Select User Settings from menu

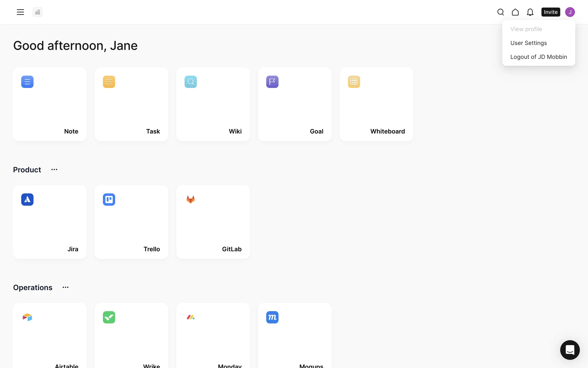528,43
